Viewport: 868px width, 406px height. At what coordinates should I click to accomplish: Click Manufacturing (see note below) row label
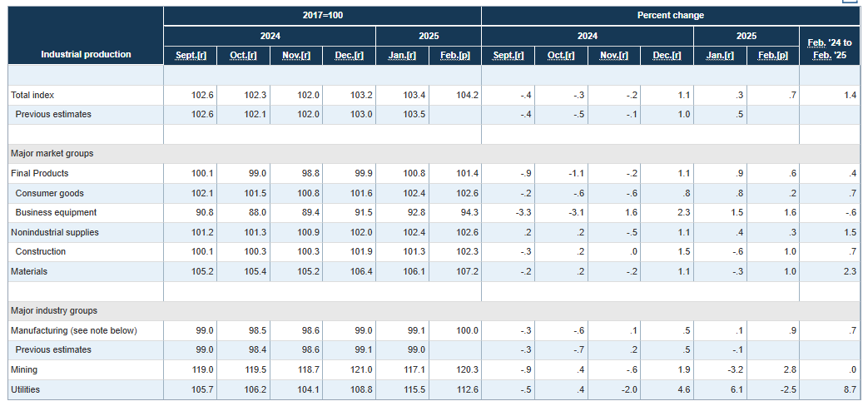pos(73,331)
